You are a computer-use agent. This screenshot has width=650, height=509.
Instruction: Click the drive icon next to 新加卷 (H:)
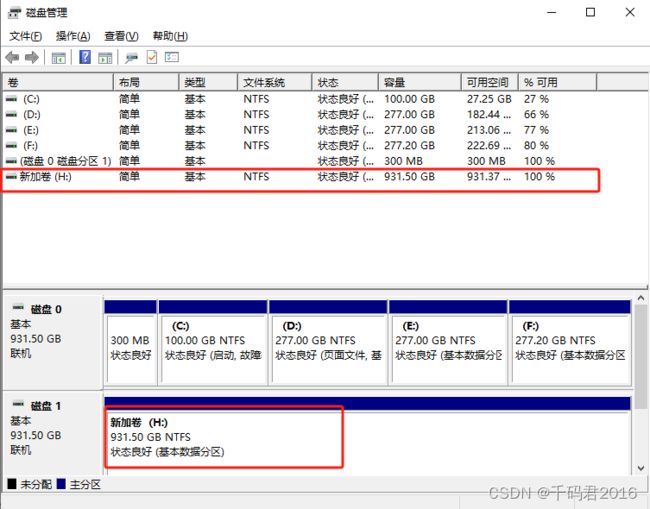pyautogui.click(x=12, y=177)
